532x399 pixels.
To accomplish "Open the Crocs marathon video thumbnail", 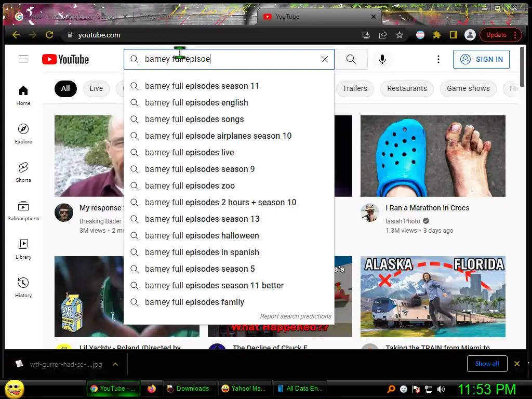I will click(x=433, y=156).
